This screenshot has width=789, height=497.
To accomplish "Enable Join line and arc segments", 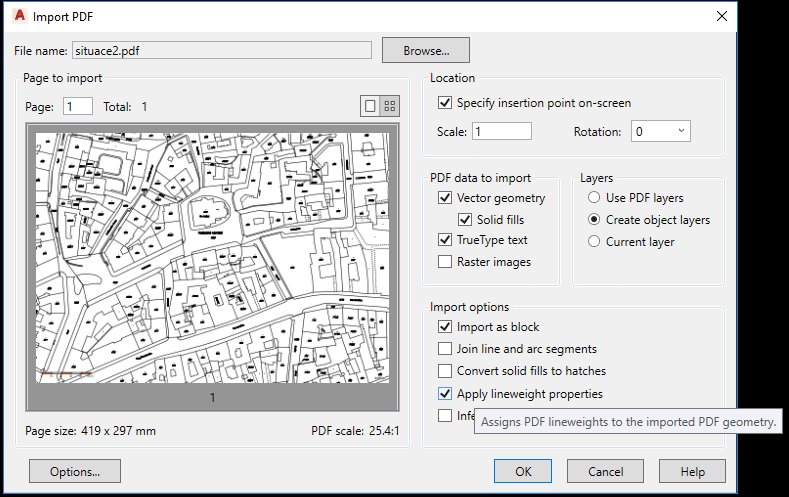I will click(445, 349).
